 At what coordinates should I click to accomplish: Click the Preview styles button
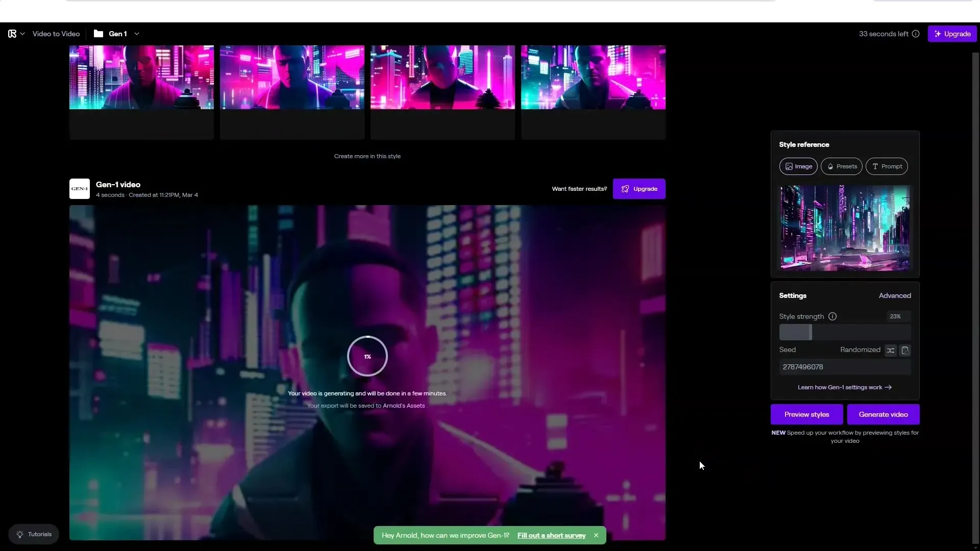(x=806, y=414)
